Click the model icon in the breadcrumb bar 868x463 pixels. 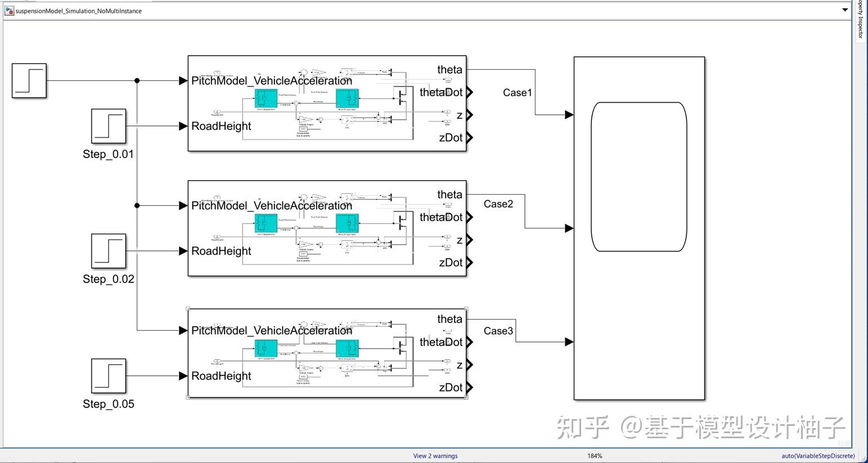9,11
